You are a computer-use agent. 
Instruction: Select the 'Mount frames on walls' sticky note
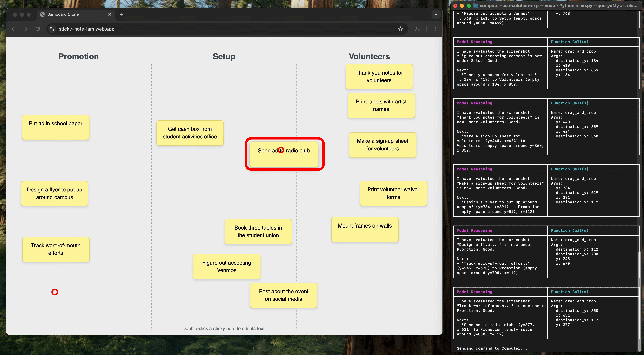pos(365,229)
